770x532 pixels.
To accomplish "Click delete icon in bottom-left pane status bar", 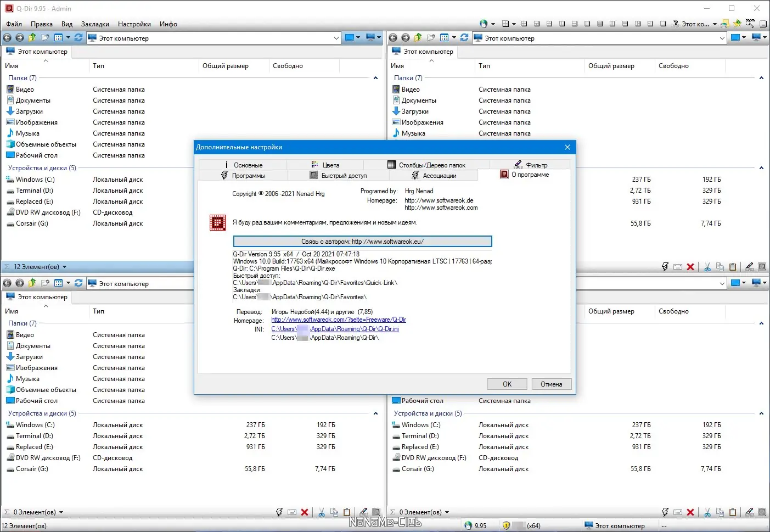I will click(305, 512).
